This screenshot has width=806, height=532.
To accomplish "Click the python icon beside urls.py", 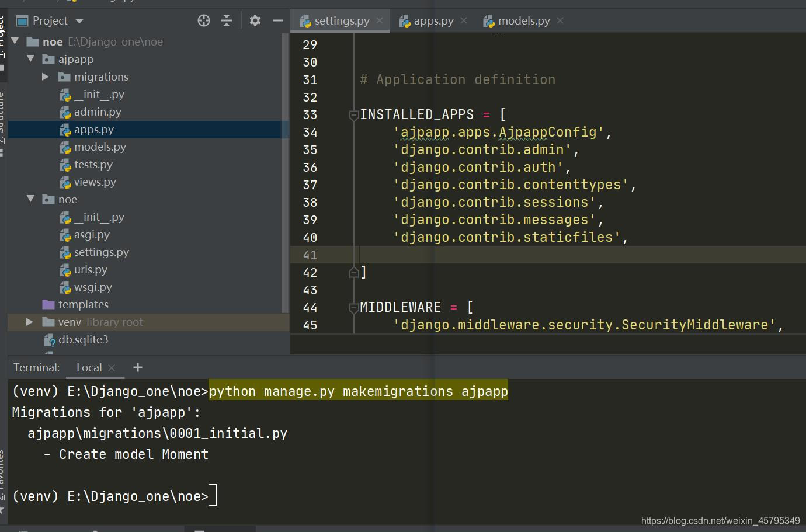I will pos(65,270).
